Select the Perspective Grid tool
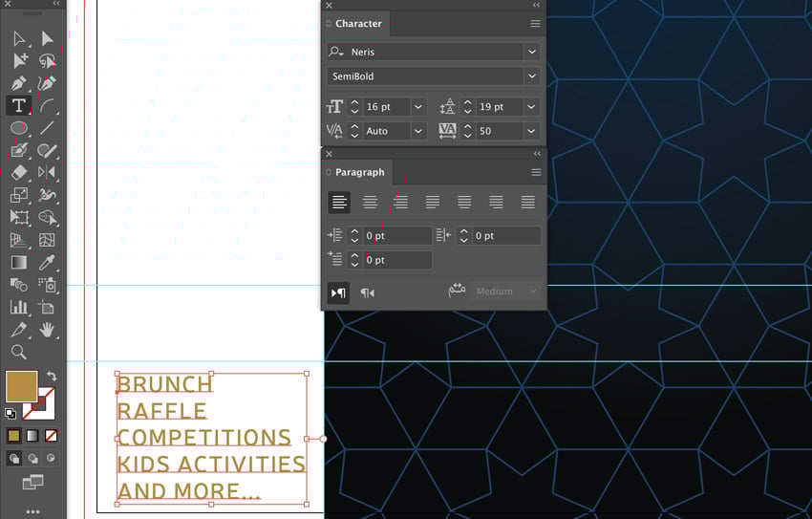Screen dimensions: 812x519 19,240
